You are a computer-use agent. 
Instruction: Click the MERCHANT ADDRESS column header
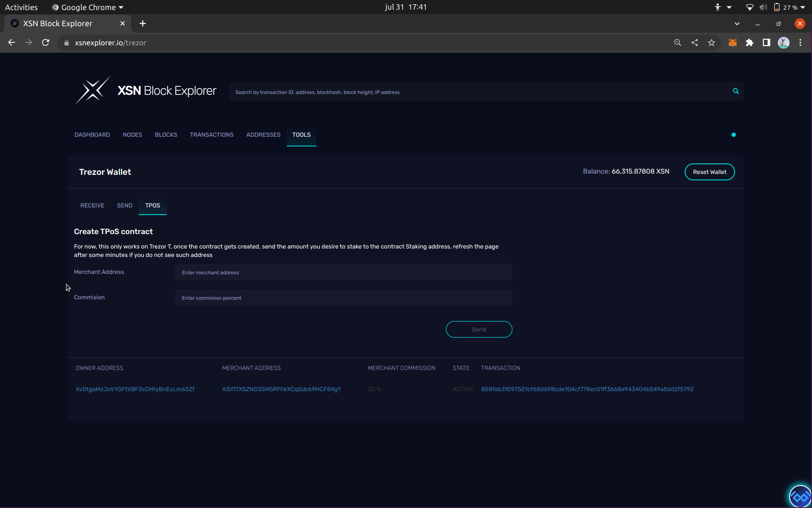pos(251,368)
